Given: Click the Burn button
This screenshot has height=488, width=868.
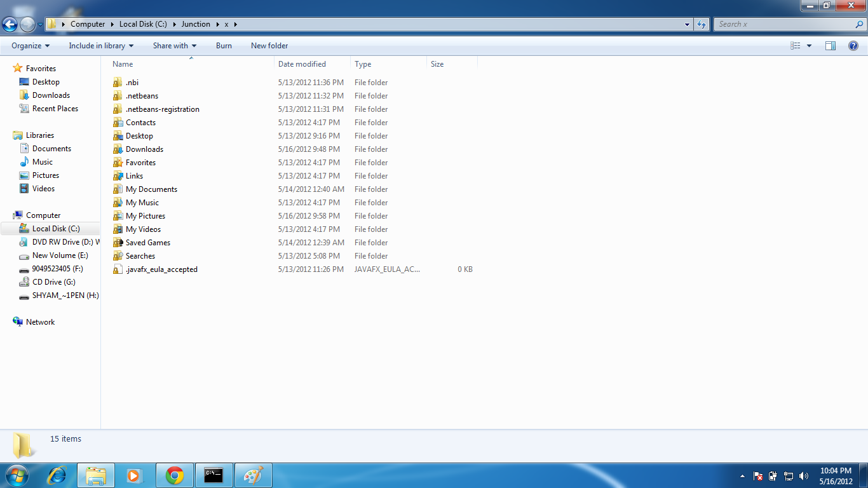Looking at the screenshot, I should coord(224,46).
